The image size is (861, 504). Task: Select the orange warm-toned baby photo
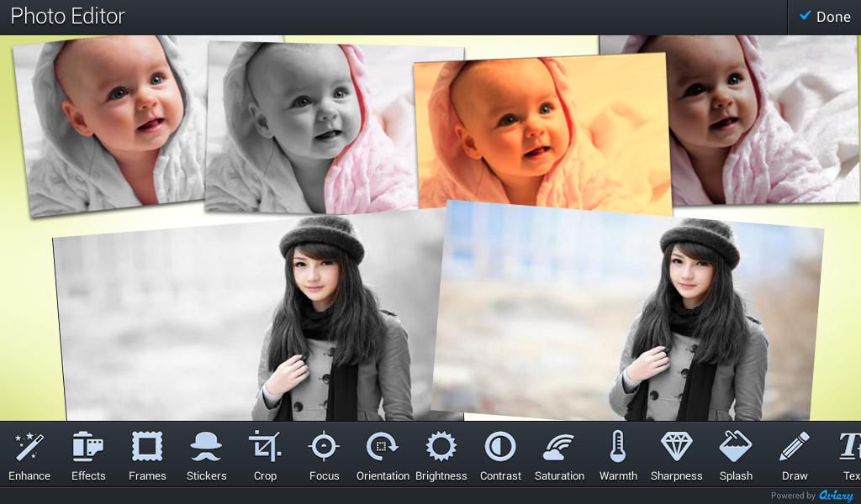click(542, 135)
